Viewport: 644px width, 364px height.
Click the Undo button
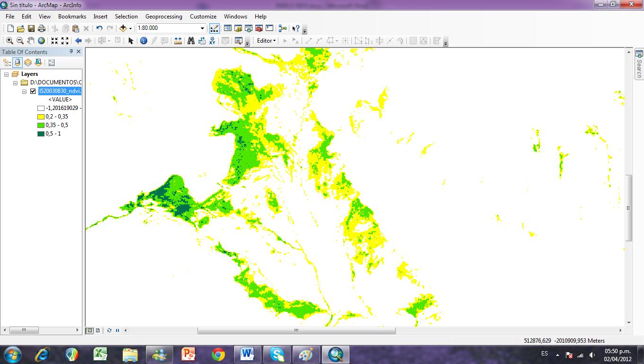(98, 28)
